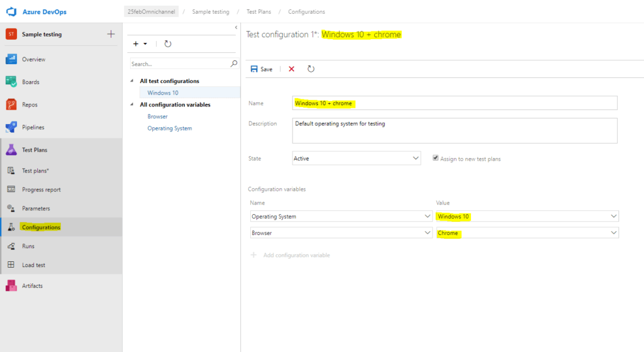The image size is (644, 352).
Task: Open the State Active dropdown
Action: click(x=357, y=158)
